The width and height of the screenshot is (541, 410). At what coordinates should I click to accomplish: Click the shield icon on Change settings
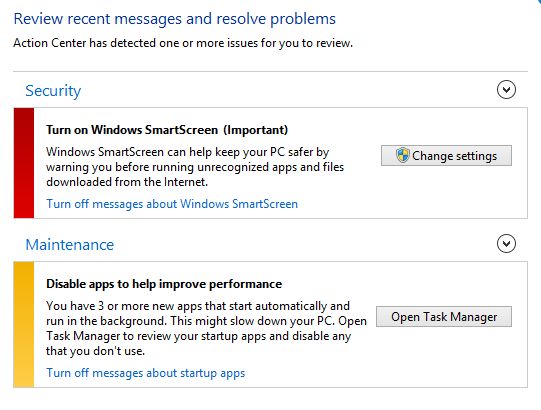tap(402, 155)
